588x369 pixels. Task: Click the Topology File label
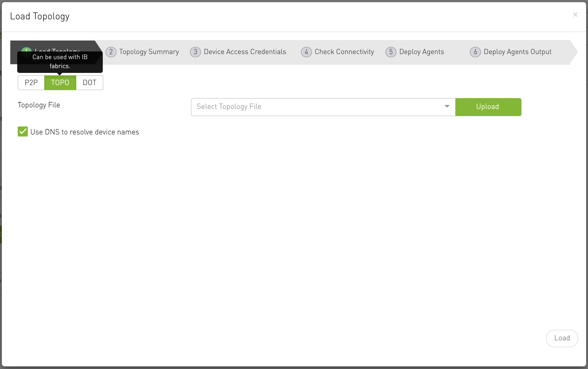click(39, 105)
